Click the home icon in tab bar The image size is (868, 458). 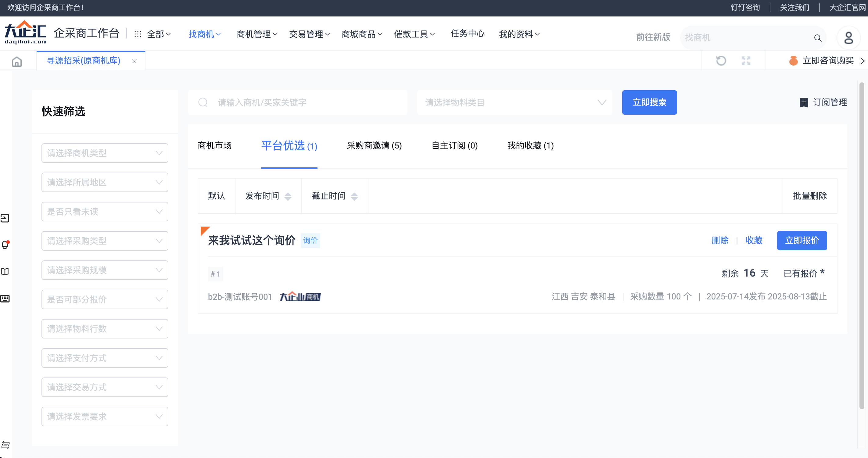point(16,61)
